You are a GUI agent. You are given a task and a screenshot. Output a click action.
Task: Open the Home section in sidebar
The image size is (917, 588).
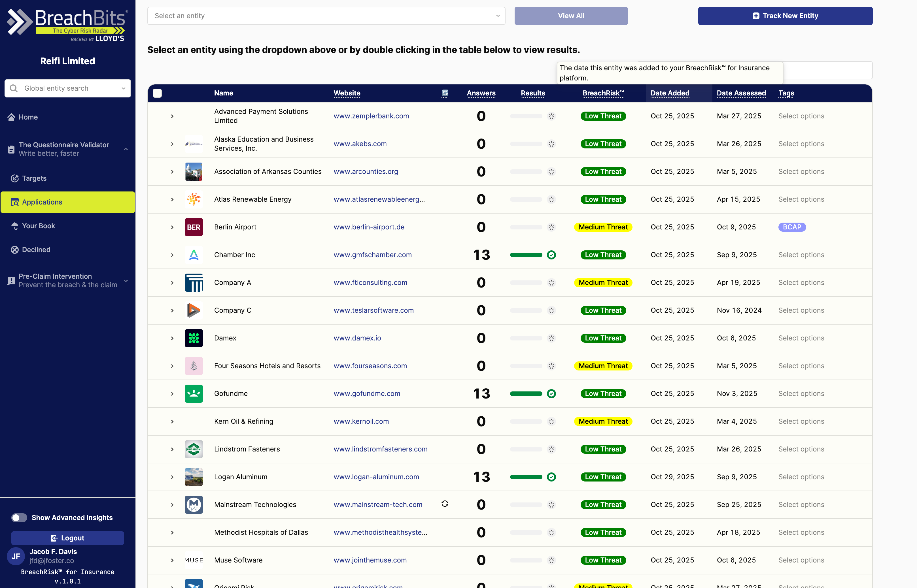click(x=28, y=117)
